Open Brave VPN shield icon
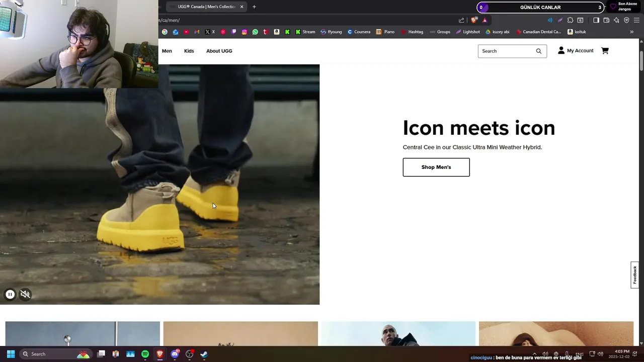644x362 pixels. pyautogui.click(x=626, y=20)
